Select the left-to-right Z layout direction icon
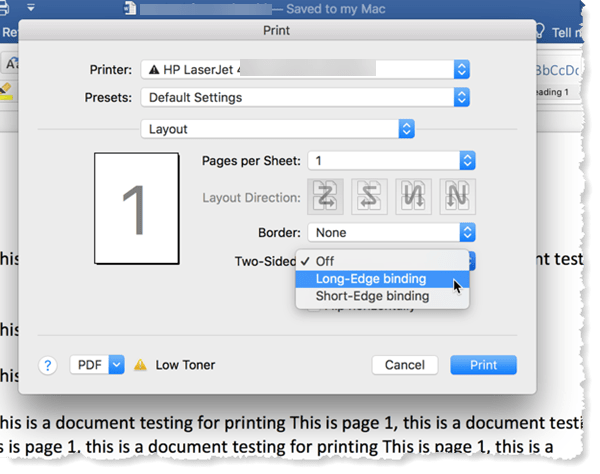 (325, 197)
